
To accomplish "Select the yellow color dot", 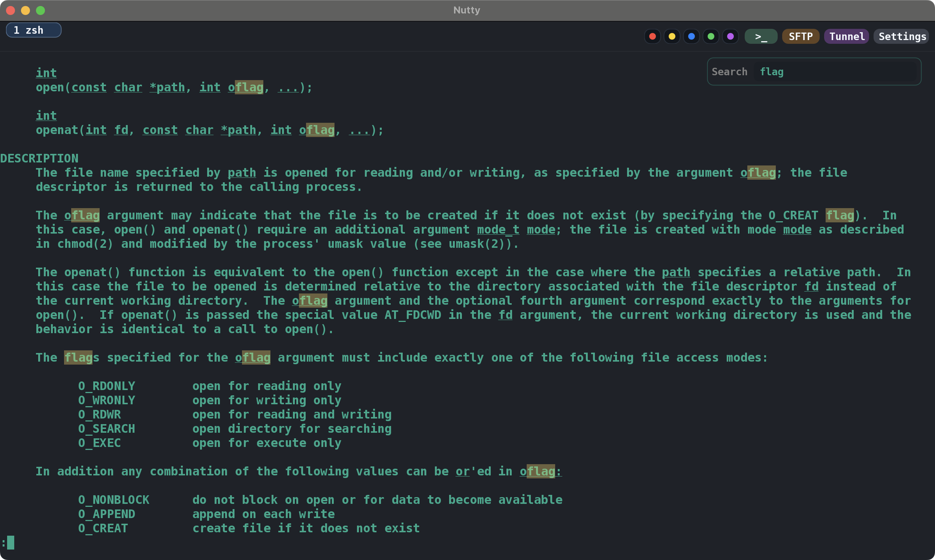I will point(672,37).
